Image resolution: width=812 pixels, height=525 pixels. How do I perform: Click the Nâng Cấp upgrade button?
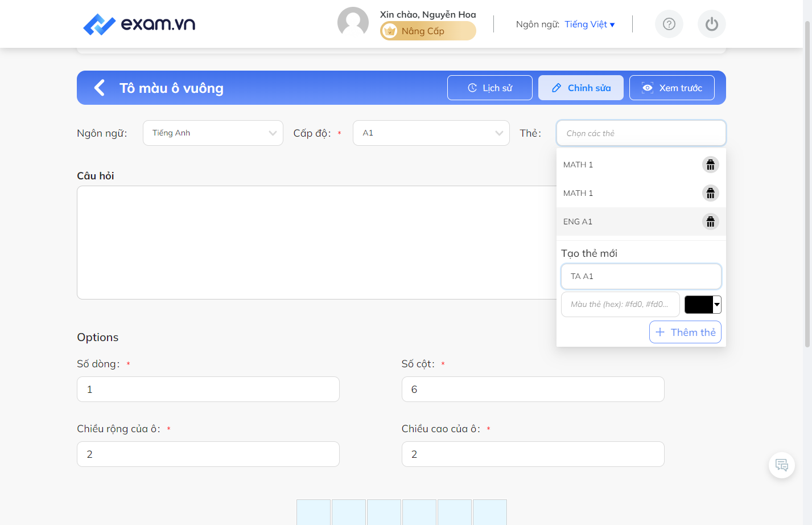428,31
